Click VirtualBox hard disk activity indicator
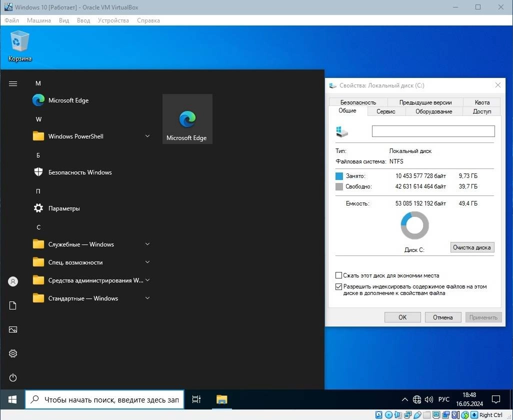 coord(378,415)
